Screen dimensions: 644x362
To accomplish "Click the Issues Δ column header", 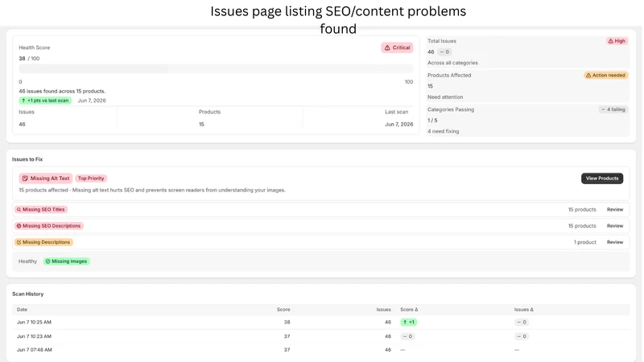I will 524,310.
